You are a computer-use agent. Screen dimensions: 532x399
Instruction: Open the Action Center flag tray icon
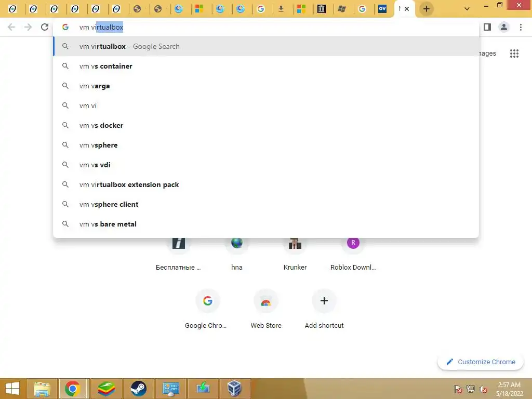coord(458,389)
